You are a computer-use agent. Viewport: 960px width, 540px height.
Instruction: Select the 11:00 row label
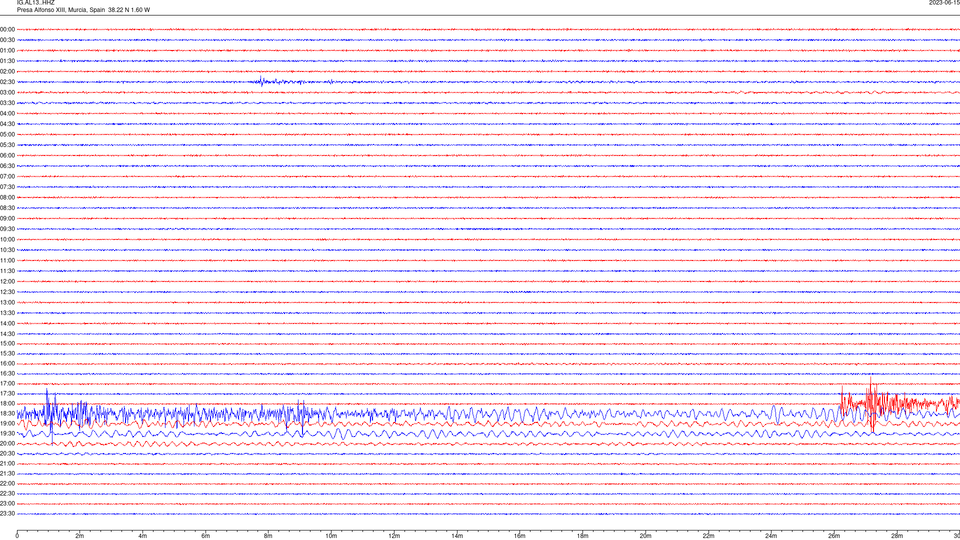pyautogui.click(x=7, y=260)
